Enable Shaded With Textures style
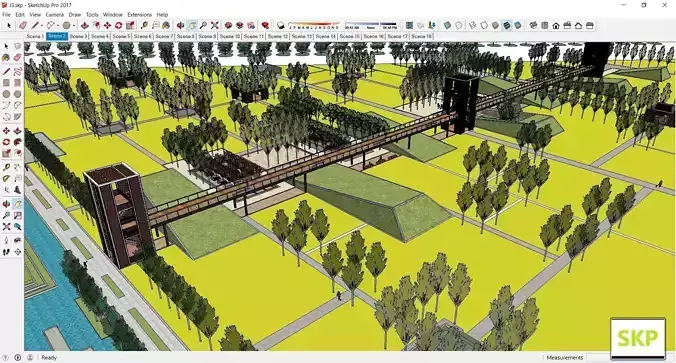The height and width of the screenshot is (363, 676). (x=507, y=25)
